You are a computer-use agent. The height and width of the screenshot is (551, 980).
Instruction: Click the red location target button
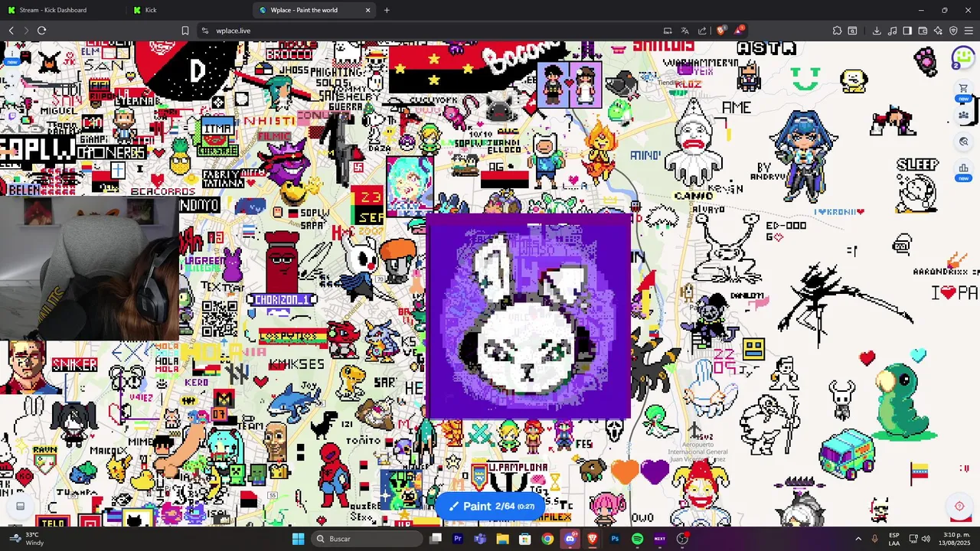click(959, 506)
